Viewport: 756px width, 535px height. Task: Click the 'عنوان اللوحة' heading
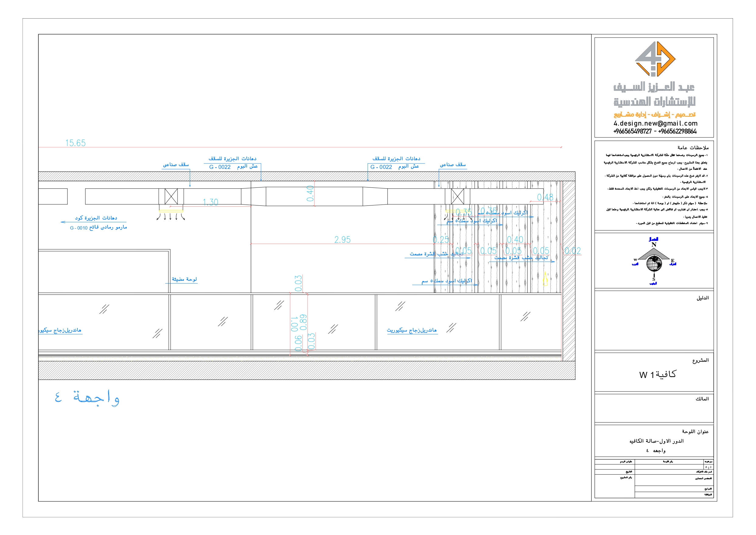click(x=695, y=431)
